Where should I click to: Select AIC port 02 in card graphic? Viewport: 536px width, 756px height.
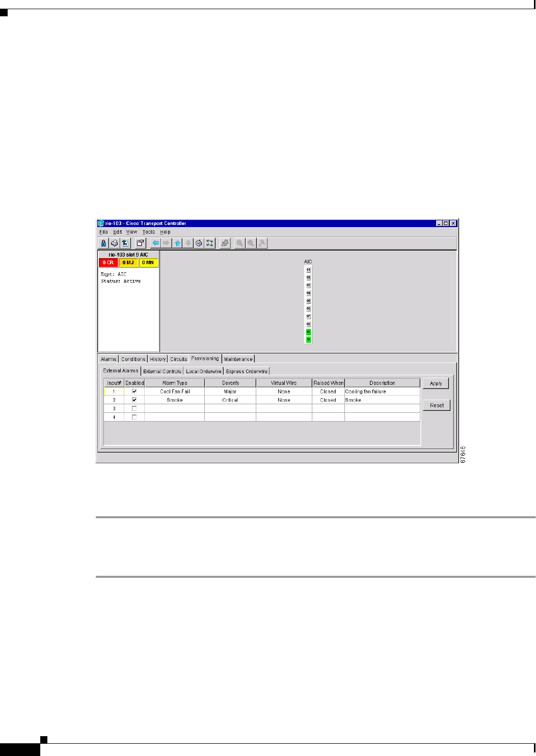tap(308, 277)
